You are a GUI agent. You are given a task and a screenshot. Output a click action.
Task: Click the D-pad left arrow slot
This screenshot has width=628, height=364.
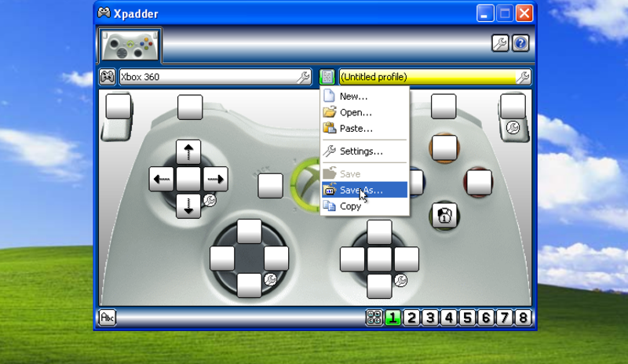tap(161, 179)
